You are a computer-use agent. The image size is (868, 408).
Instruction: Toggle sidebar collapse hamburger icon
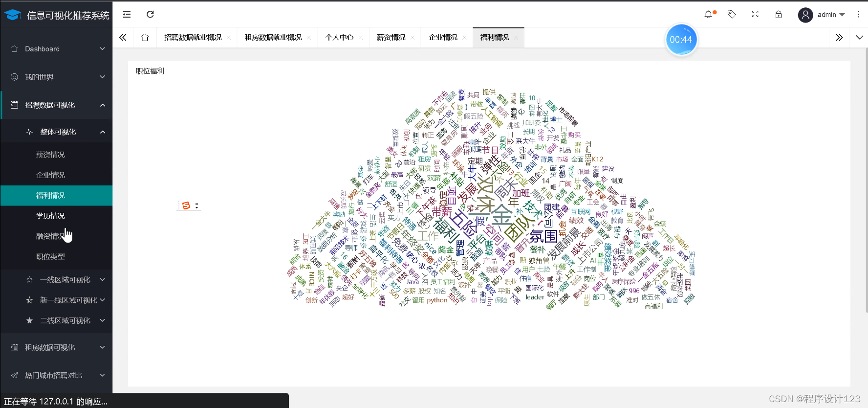[x=127, y=14]
